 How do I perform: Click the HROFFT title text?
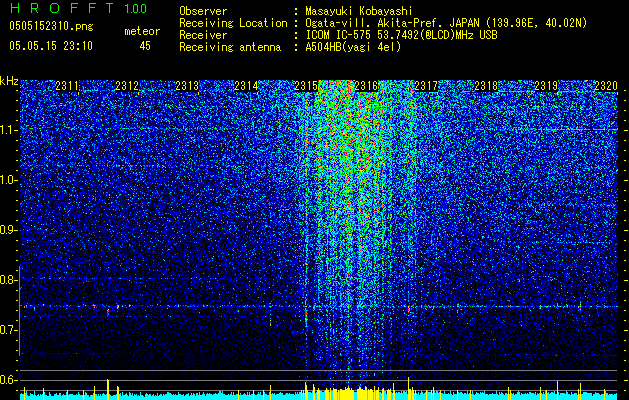[62, 8]
